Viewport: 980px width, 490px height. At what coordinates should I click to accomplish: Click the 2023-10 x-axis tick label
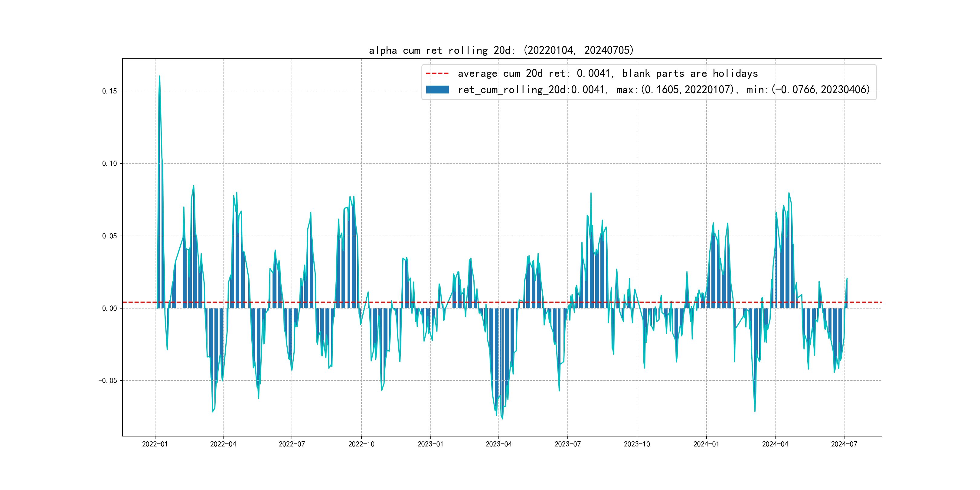(x=637, y=444)
